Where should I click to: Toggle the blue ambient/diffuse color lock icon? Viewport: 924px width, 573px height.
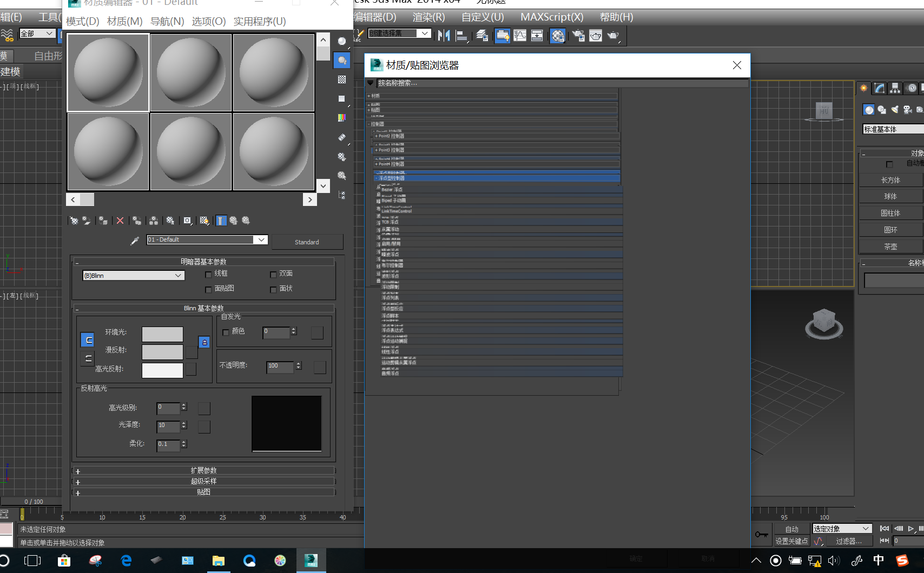204,342
